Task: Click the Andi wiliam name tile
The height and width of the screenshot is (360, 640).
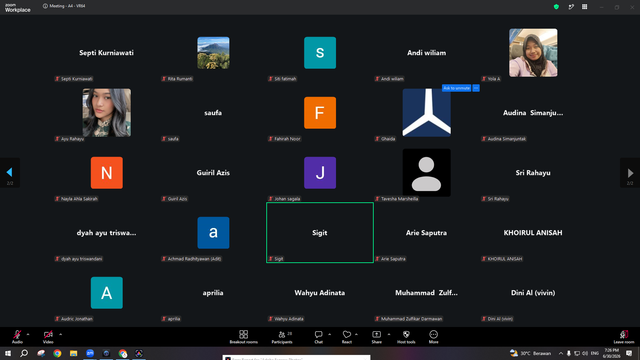Action: 427,53
